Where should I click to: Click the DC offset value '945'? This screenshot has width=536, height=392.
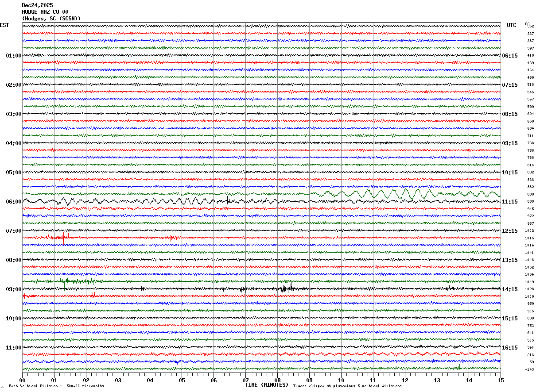[x=531, y=209]
